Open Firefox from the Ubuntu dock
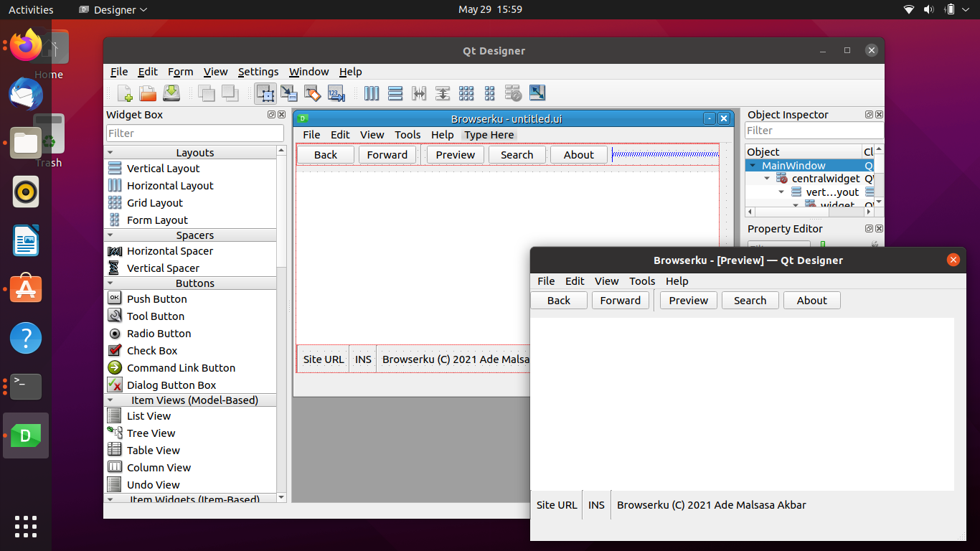 pos(26,47)
